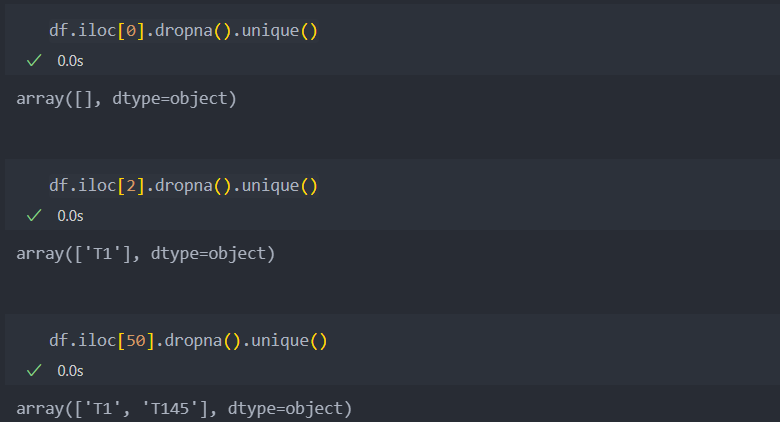The width and height of the screenshot is (780, 422).
Task: Click the 0.0s execution time under iloc[0]
Action: pos(70,61)
